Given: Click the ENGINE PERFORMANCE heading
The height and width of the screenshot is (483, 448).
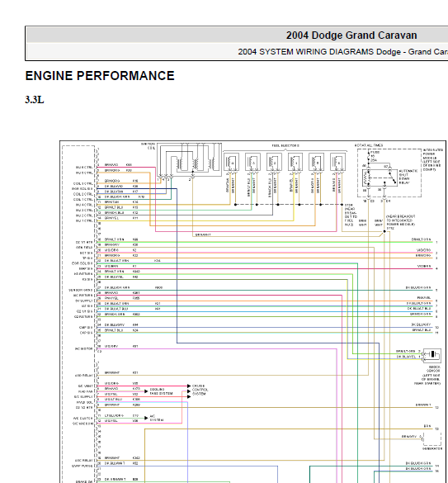Looking at the screenshot, I should [x=100, y=76].
